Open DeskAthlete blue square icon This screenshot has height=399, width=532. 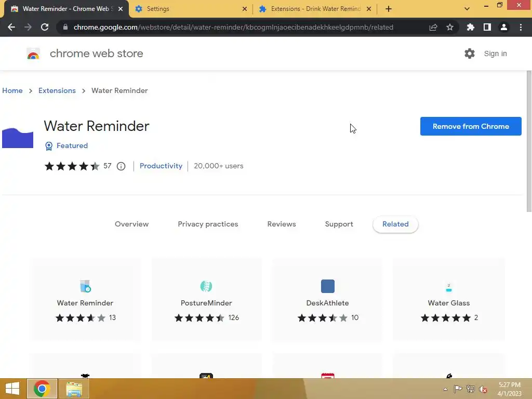[328, 286]
